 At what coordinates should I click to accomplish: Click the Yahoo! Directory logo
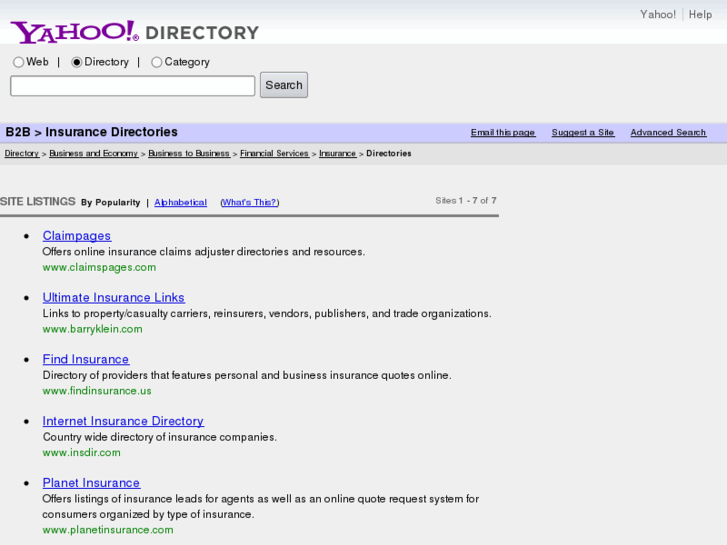coord(134,32)
